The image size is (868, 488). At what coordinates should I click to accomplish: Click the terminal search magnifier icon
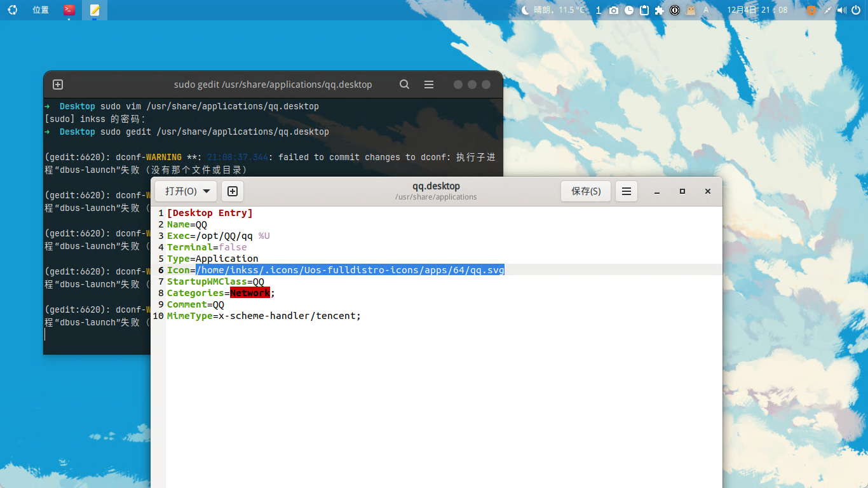404,85
